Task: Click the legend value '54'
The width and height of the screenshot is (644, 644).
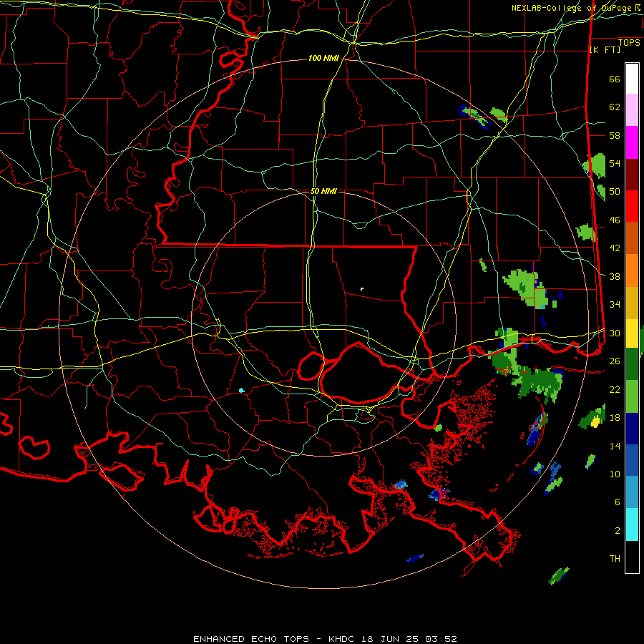Action: [615, 163]
